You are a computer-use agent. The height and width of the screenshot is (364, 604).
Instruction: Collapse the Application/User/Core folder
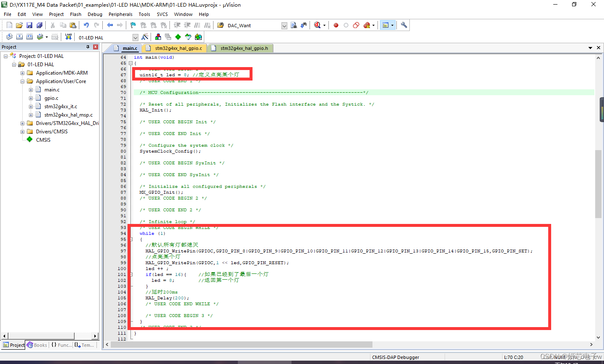coord(23,81)
